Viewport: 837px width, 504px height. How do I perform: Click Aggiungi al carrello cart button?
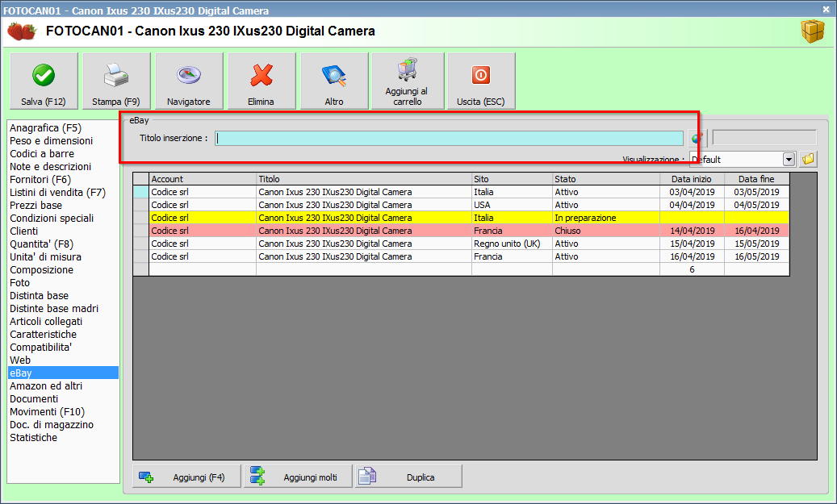click(x=408, y=81)
